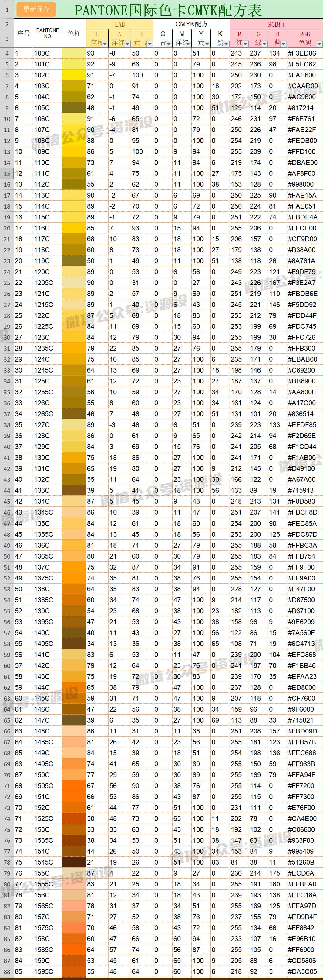Click the yellow LAB group header

click(120, 24)
